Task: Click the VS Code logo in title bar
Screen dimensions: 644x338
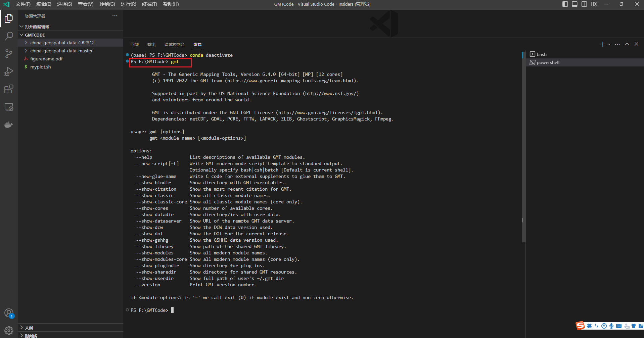Action: (6, 4)
